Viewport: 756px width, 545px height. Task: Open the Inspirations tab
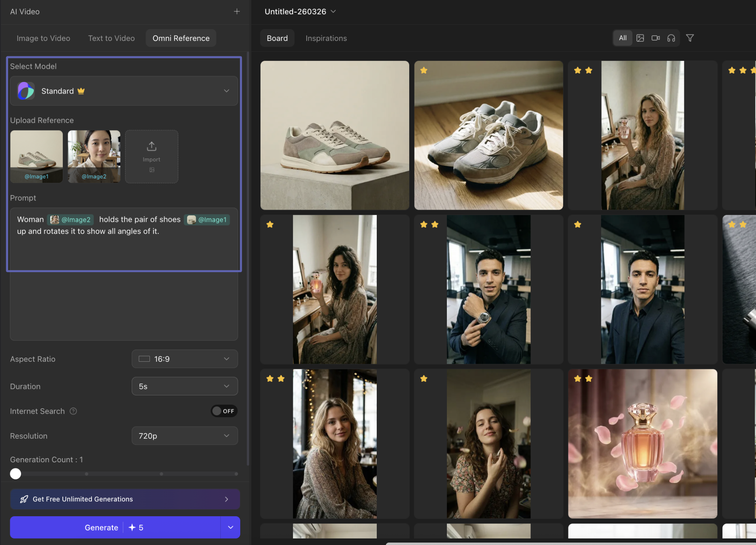click(x=326, y=38)
